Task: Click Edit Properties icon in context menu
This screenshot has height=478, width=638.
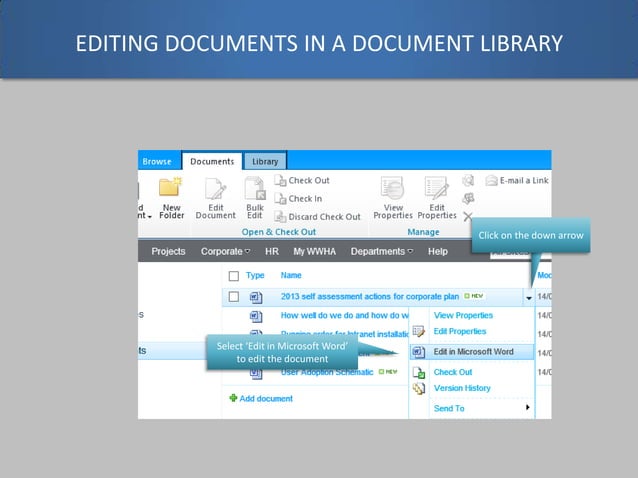Action: 419,332
